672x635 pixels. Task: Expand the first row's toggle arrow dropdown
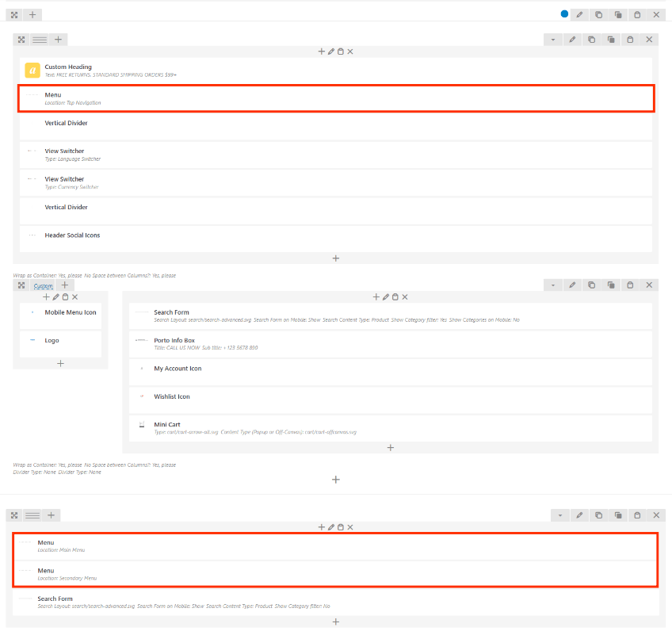click(553, 40)
